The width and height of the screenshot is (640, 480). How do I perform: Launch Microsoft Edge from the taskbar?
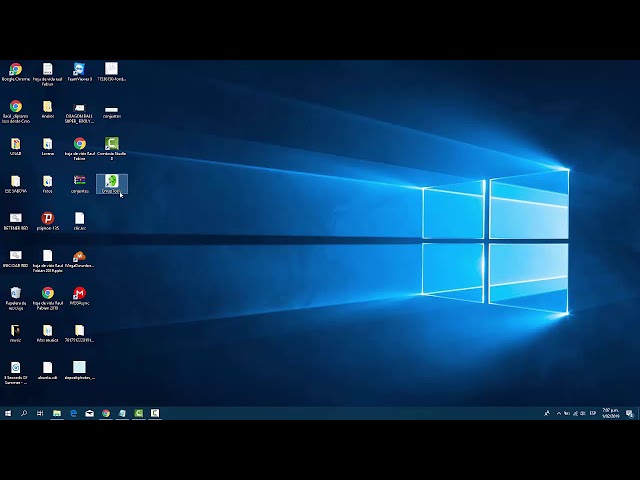click(73, 413)
